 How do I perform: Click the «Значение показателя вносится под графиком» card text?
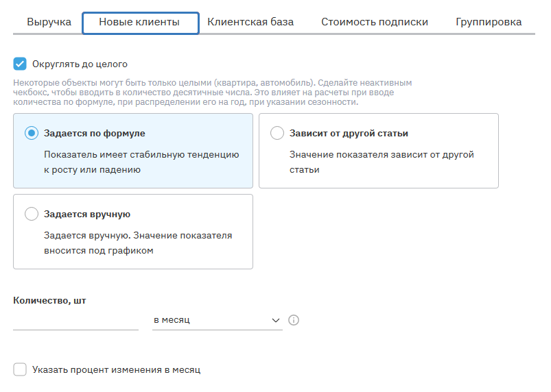click(137, 243)
